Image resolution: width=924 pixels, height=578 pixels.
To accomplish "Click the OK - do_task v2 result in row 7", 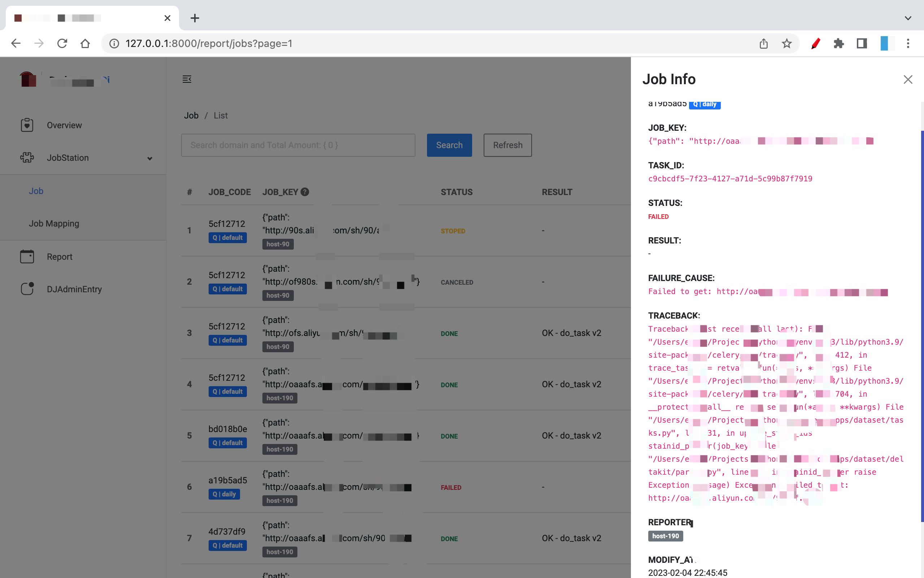I will pyautogui.click(x=571, y=538).
